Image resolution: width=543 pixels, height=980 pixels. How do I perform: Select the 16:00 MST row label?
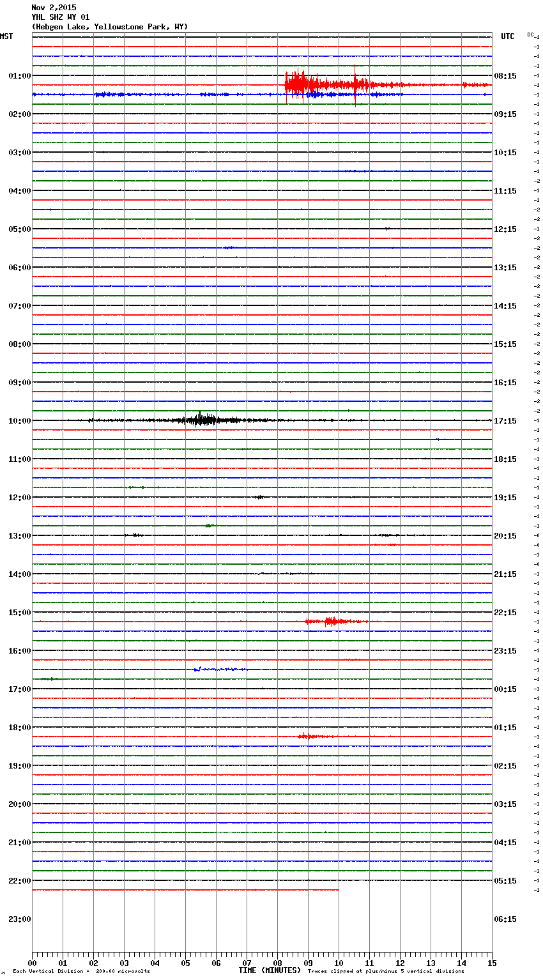pyautogui.click(x=20, y=651)
